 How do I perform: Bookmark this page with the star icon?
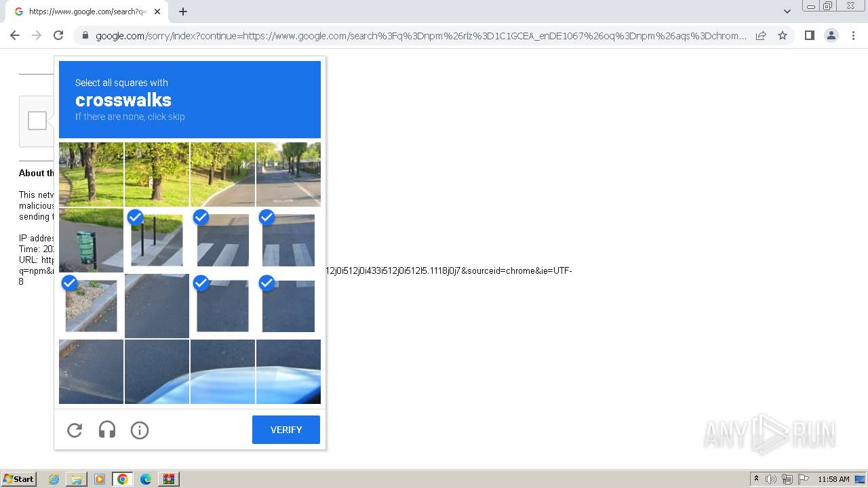783,35
